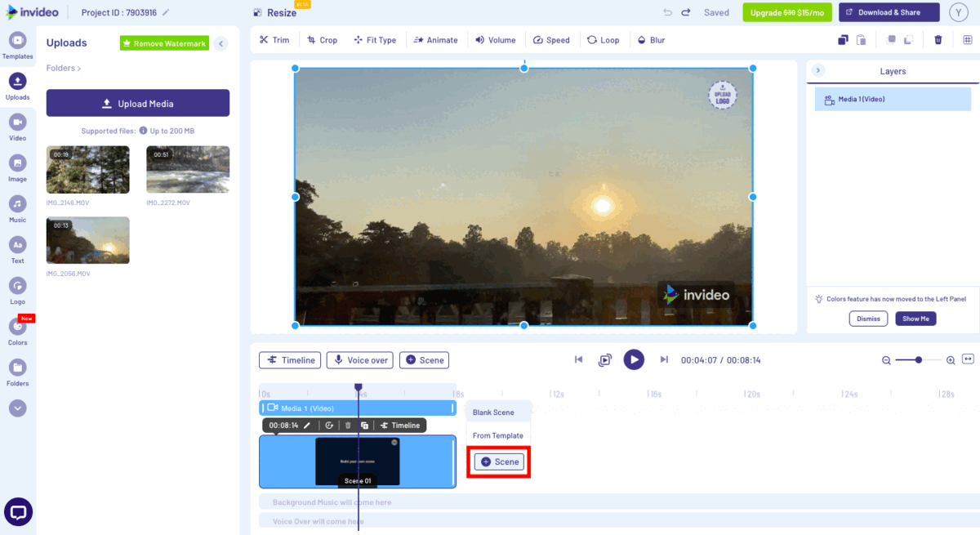Open the Crop tool
This screenshot has height=535, width=980.
pos(322,39)
